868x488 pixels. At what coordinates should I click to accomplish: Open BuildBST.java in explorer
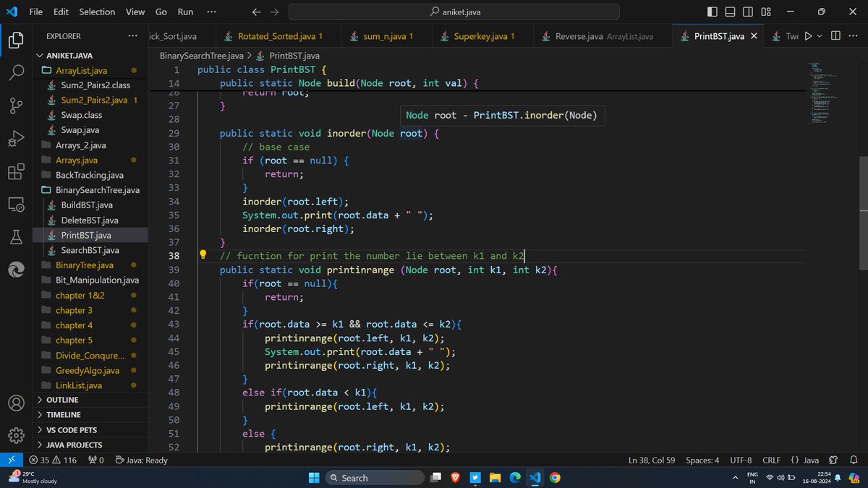click(90, 205)
